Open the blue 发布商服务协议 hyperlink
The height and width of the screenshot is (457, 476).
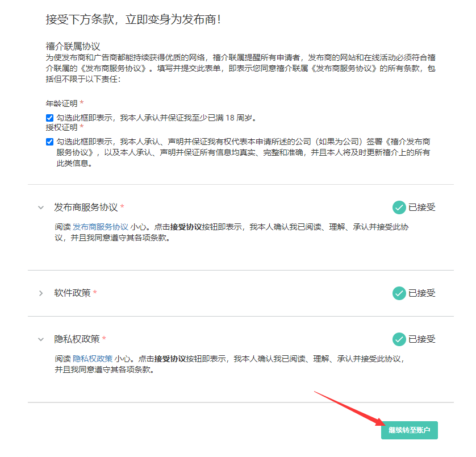click(x=100, y=226)
